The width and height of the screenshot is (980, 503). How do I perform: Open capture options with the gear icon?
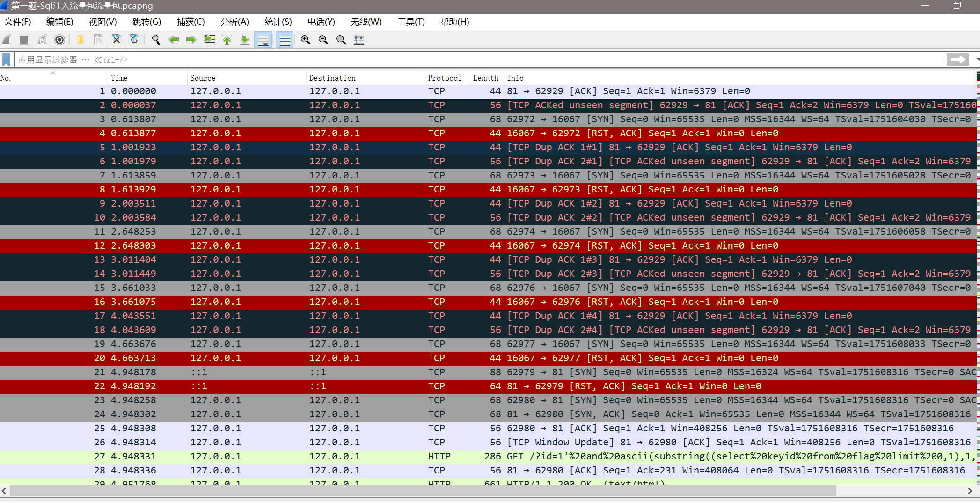click(x=59, y=40)
